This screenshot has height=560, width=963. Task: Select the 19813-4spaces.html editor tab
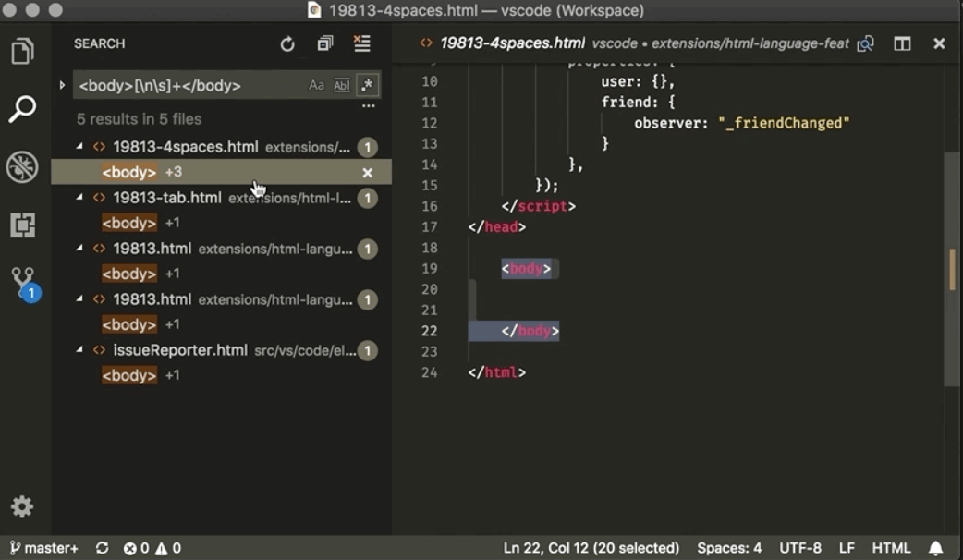pos(511,43)
